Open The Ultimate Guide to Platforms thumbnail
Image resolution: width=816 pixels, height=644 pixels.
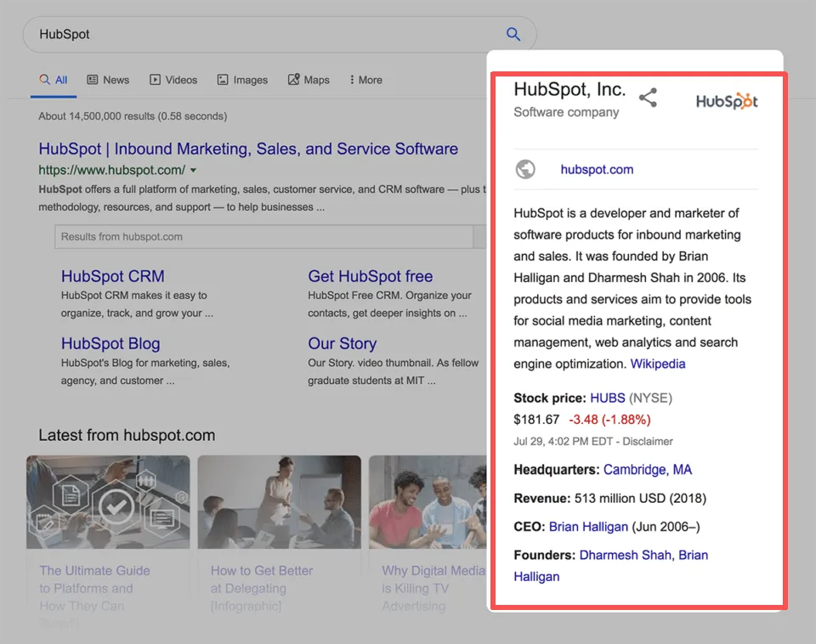(x=108, y=502)
